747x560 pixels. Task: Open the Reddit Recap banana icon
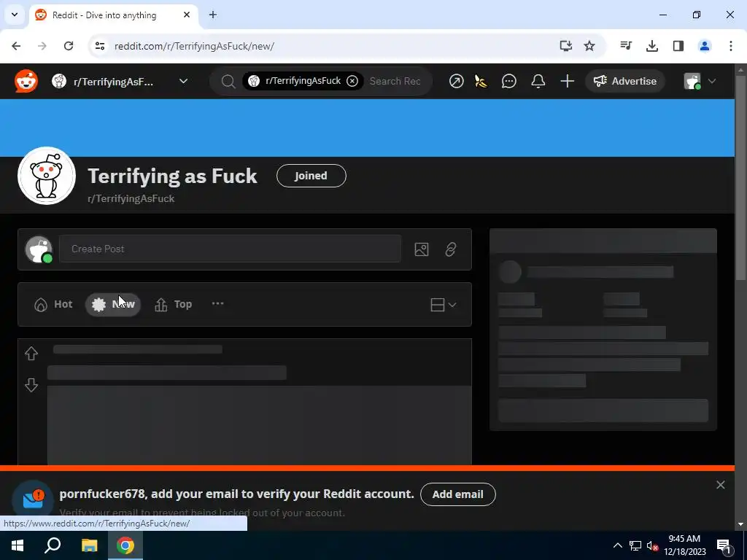[x=481, y=82]
